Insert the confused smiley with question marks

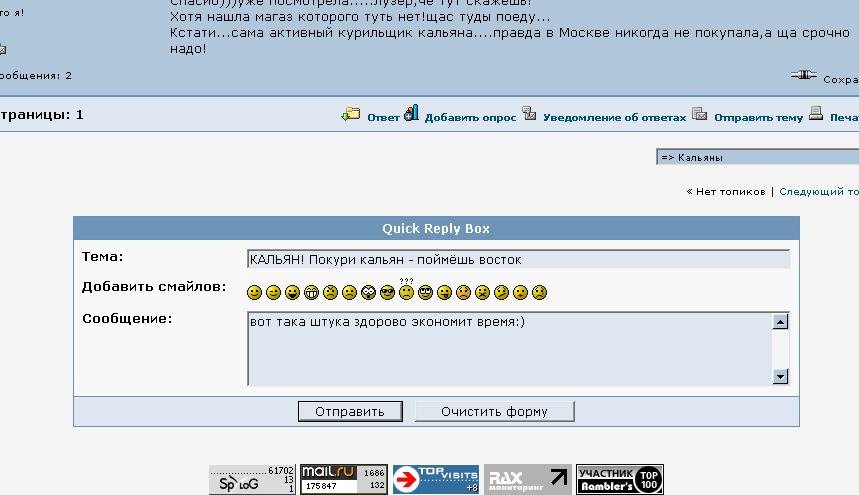(406, 292)
